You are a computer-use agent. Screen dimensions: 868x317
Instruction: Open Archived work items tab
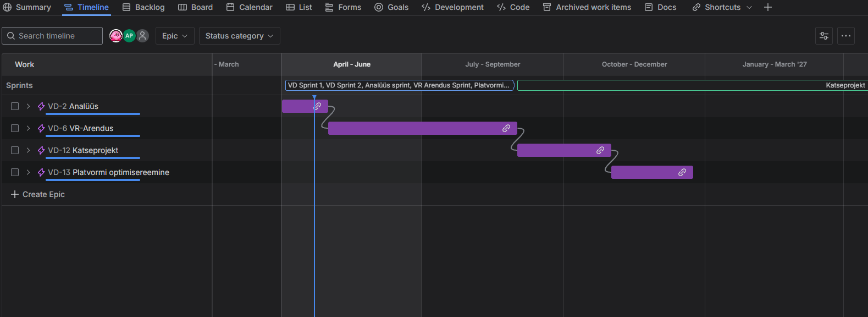[x=587, y=7]
